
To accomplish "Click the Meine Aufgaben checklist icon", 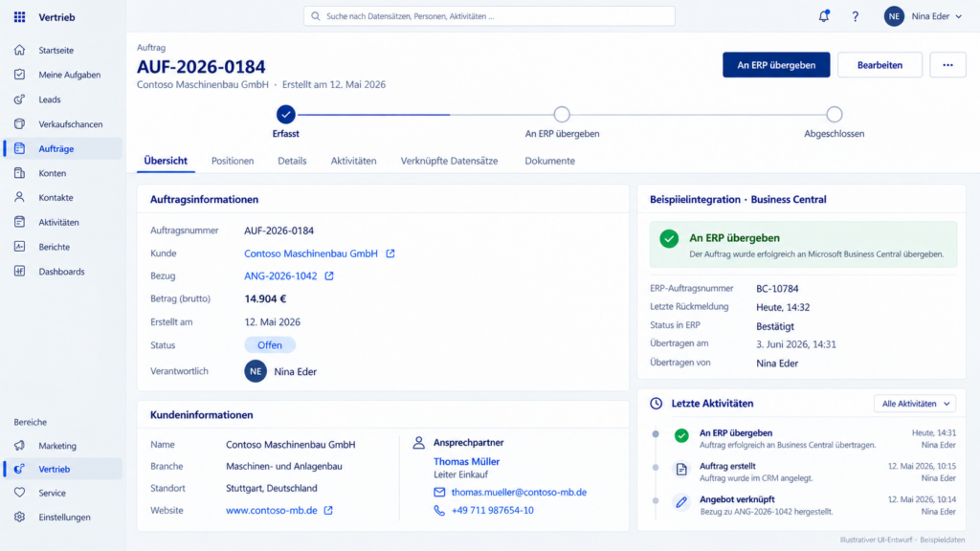I will (19, 75).
